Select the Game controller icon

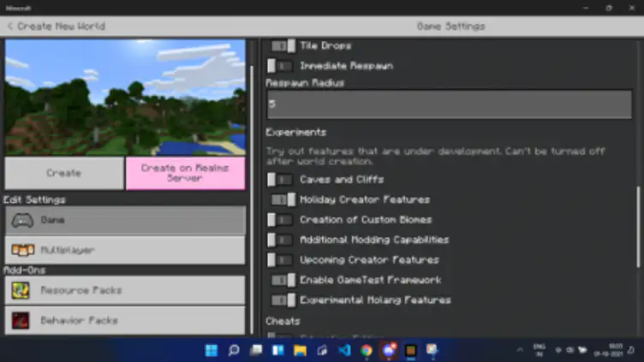click(x=22, y=221)
